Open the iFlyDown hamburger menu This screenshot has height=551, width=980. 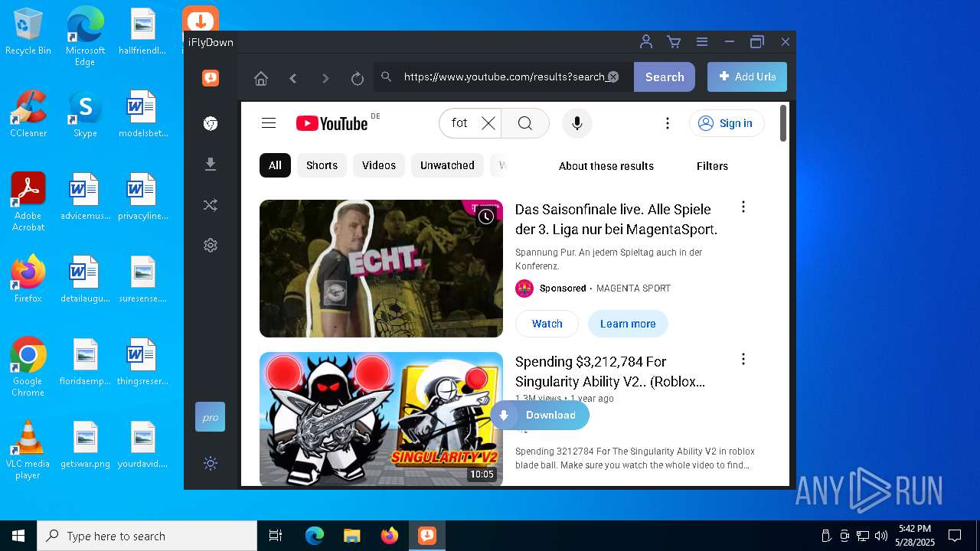click(x=701, y=42)
